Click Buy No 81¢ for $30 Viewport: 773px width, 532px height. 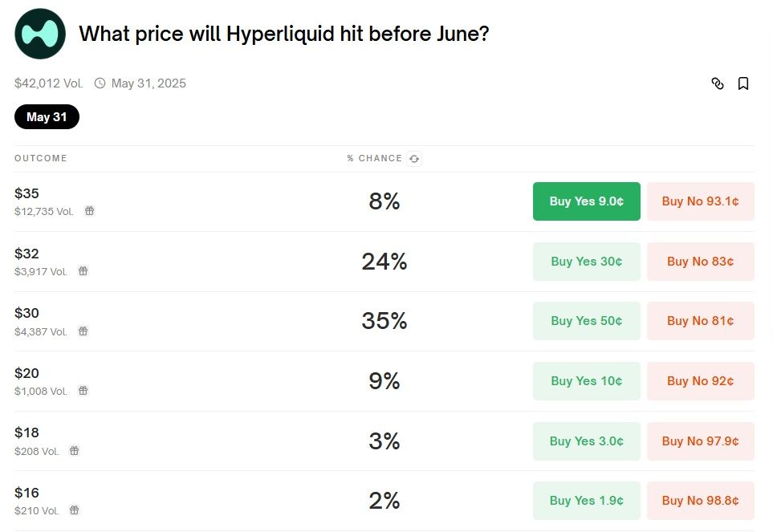(701, 321)
